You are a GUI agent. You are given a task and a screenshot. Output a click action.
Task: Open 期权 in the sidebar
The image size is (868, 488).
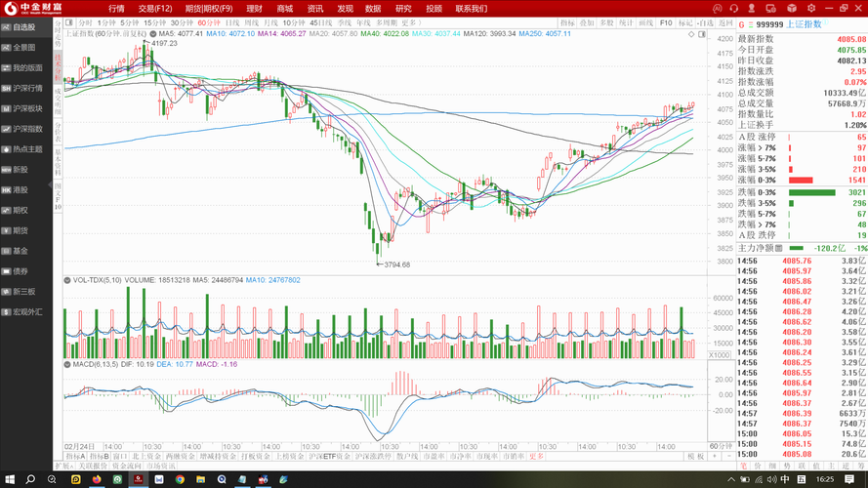coord(26,210)
